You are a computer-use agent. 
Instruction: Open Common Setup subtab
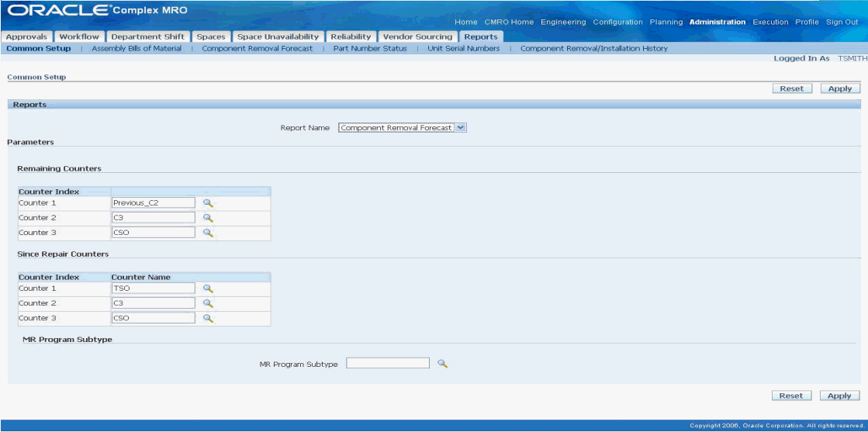(39, 48)
